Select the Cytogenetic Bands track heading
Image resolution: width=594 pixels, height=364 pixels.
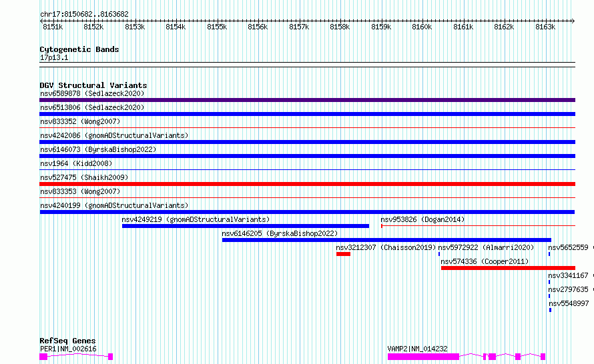tap(79, 49)
